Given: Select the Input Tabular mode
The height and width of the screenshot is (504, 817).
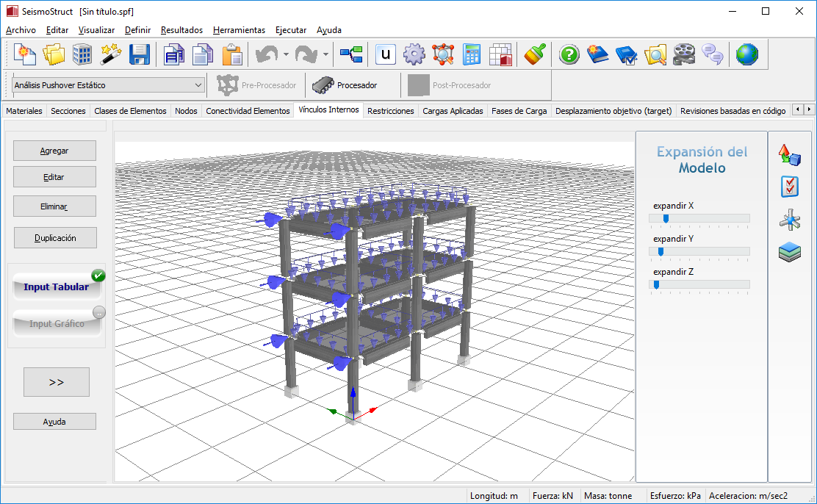Looking at the screenshot, I should pyautogui.click(x=57, y=287).
